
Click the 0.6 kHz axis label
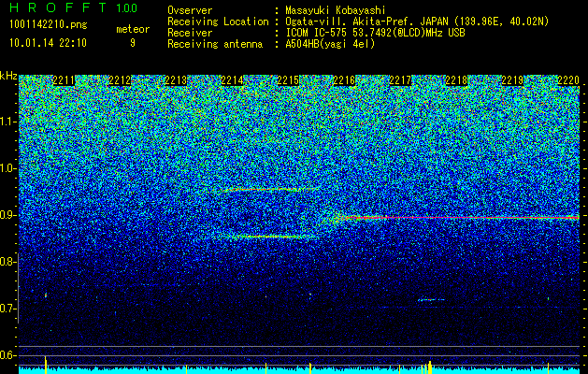click(7, 355)
